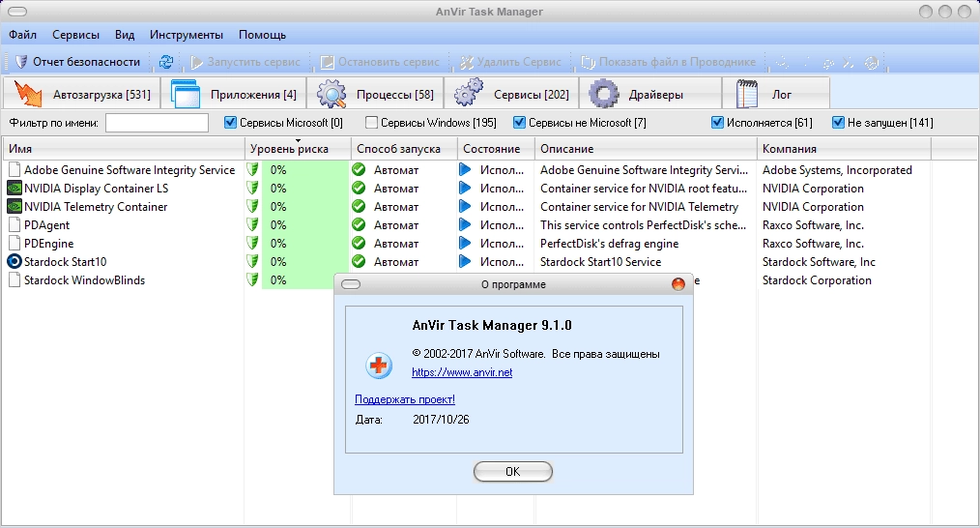Click the green checkmark in Stardock Start10 row

(359, 261)
